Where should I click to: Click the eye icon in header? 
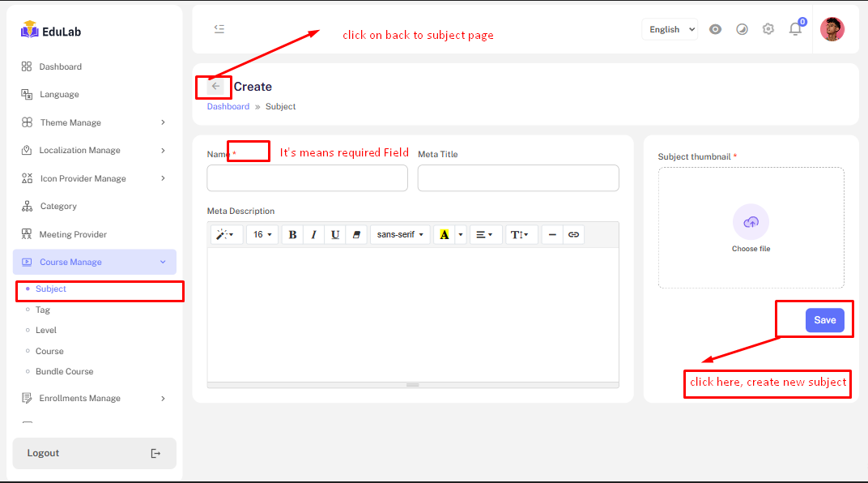[x=715, y=29]
